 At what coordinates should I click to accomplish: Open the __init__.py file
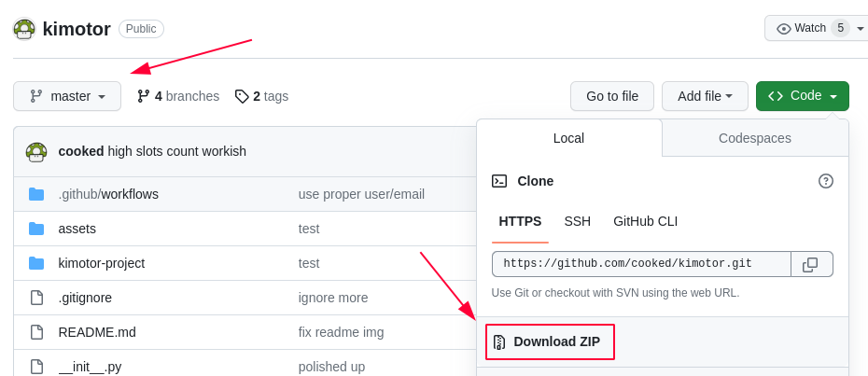click(x=91, y=367)
